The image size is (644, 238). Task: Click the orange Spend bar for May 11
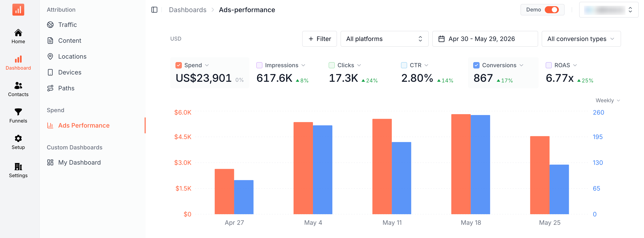[x=382, y=167]
